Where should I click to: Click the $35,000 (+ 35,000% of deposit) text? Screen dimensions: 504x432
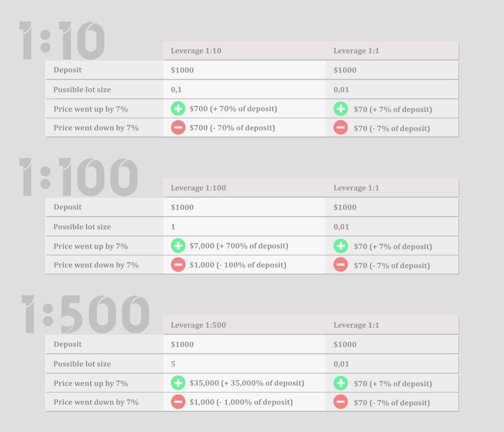click(x=247, y=383)
